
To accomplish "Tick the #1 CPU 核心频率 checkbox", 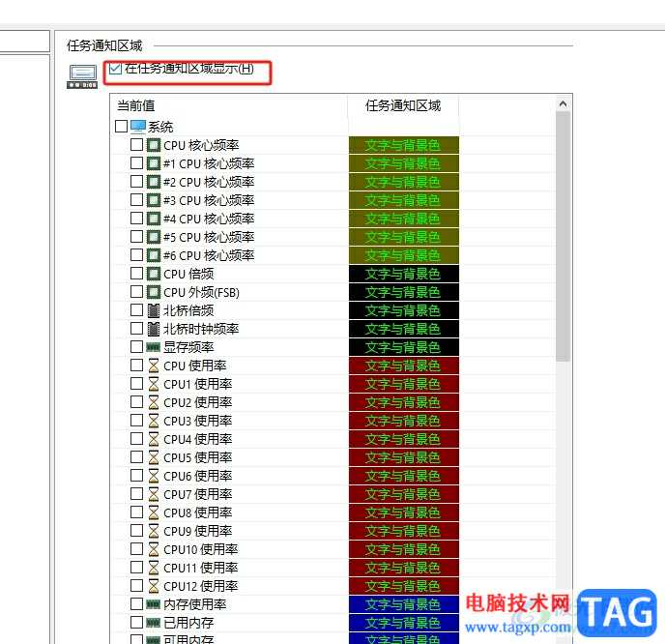I will [x=136, y=162].
